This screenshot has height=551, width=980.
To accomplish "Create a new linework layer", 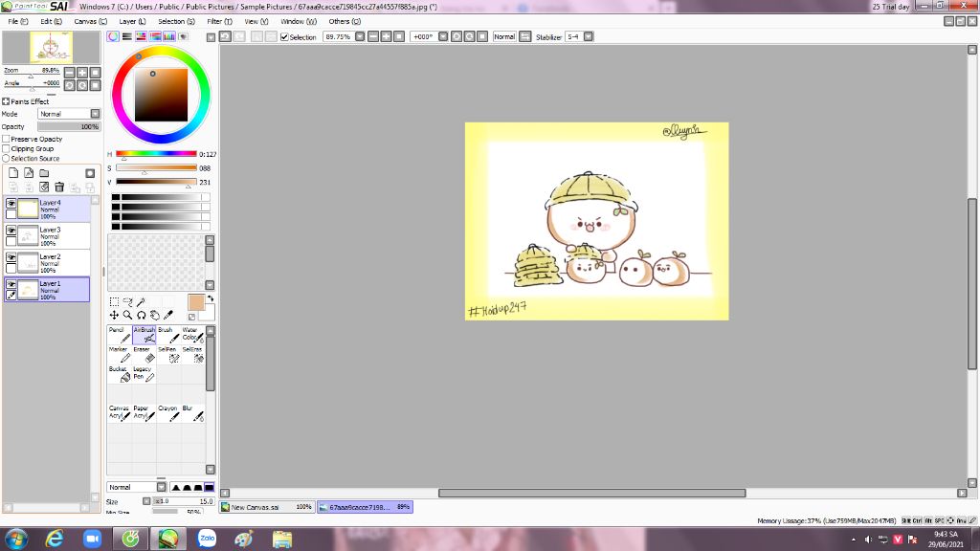I will coord(29,173).
